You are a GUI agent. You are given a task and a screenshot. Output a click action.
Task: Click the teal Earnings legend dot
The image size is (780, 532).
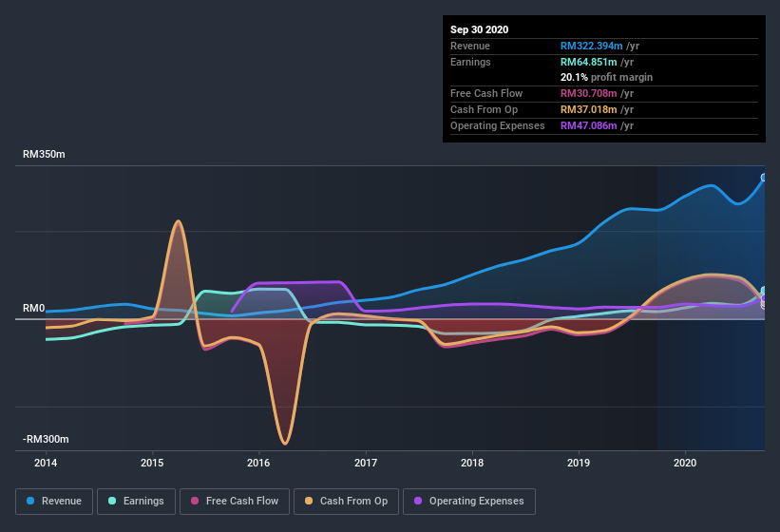tap(113, 501)
